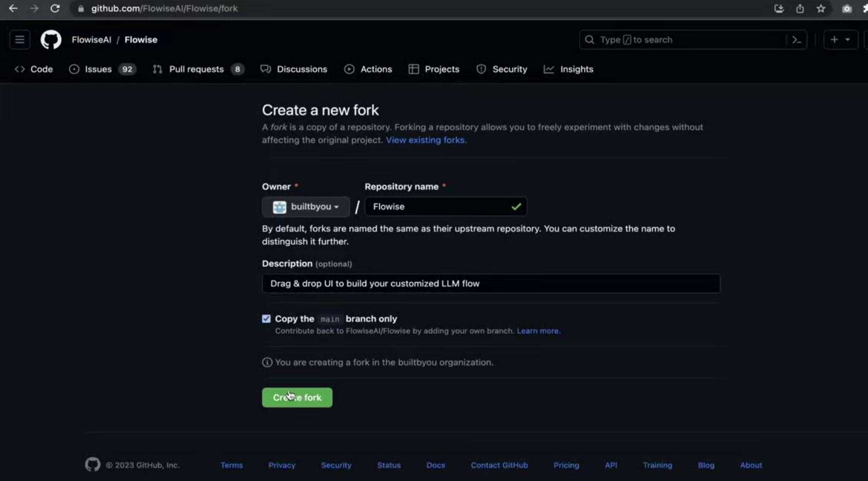Image resolution: width=868 pixels, height=481 pixels.
Task: Click the browser reload icon
Action: tap(55, 8)
